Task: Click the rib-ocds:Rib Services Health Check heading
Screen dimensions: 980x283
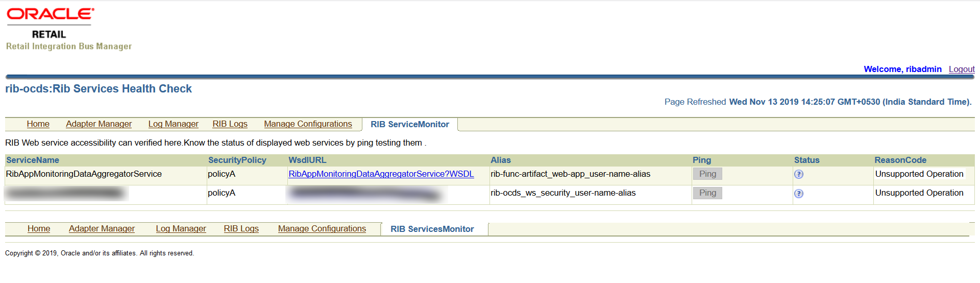Action: (x=99, y=89)
